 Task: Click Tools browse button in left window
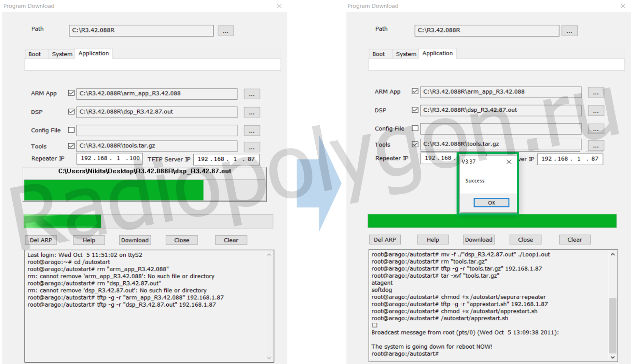(x=251, y=147)
